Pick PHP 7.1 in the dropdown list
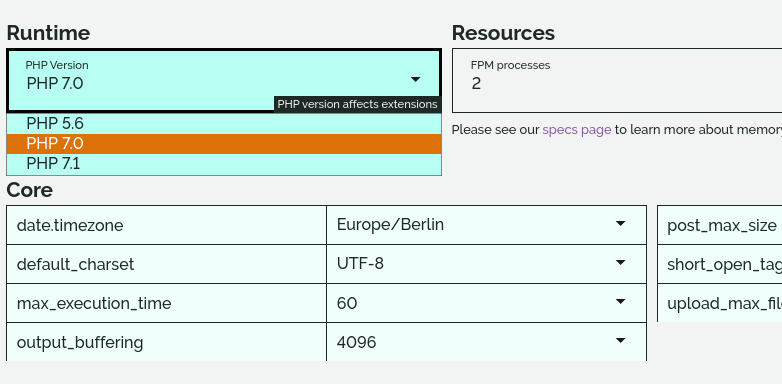Screen dimensions: 782x384 pyautogui.click(x=224, y=164)
